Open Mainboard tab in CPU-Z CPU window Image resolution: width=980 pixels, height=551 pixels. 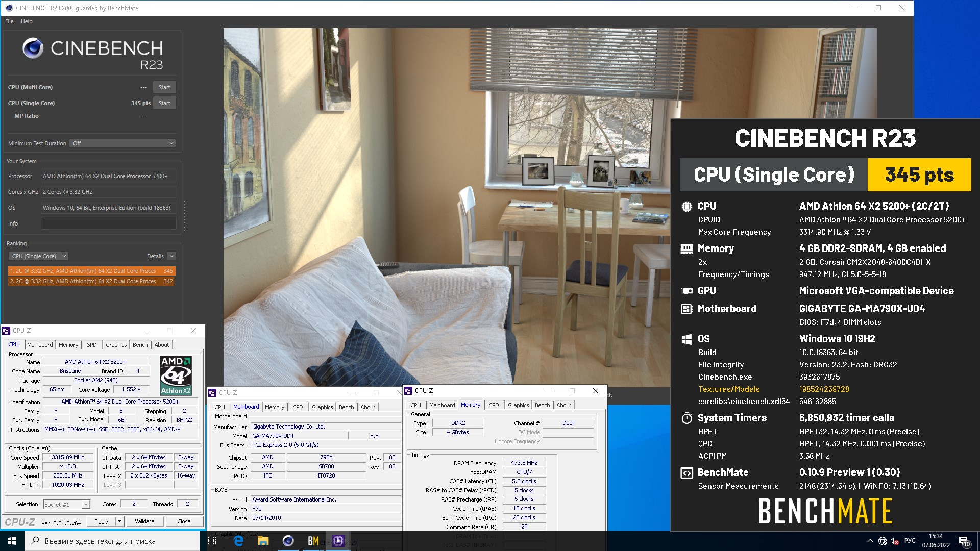[x=40, y=345]
